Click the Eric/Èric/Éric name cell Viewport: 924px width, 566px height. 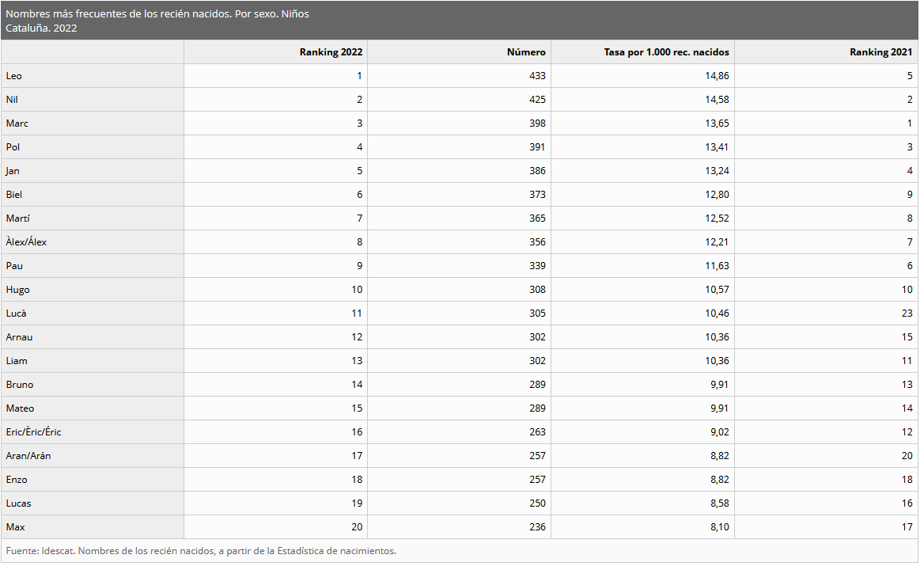[x=93, y=432]
